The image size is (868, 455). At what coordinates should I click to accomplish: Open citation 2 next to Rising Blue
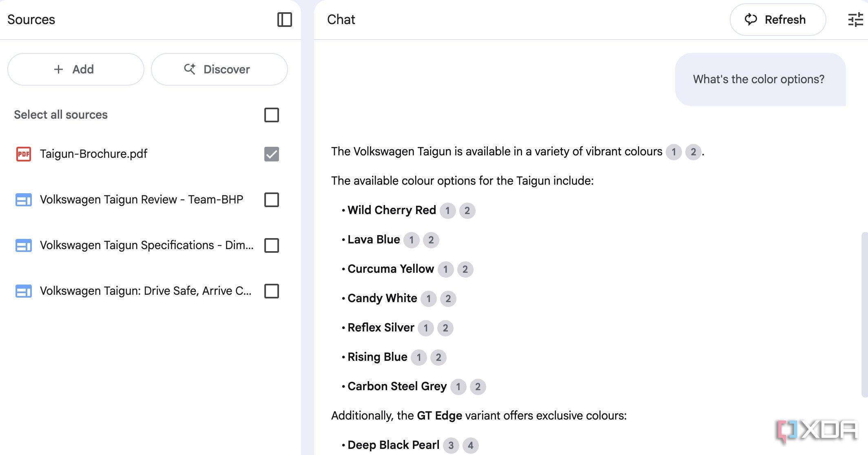(438, 358)
